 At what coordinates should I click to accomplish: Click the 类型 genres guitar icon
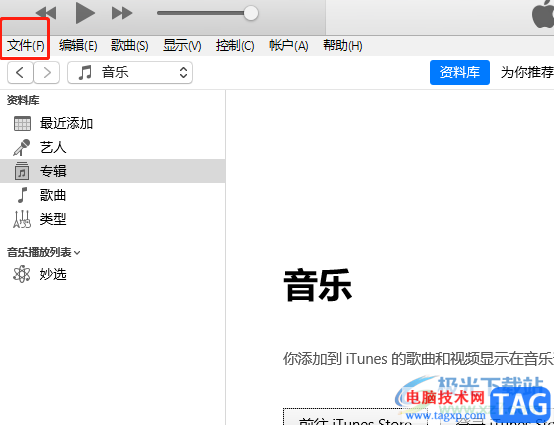[22, 219]
